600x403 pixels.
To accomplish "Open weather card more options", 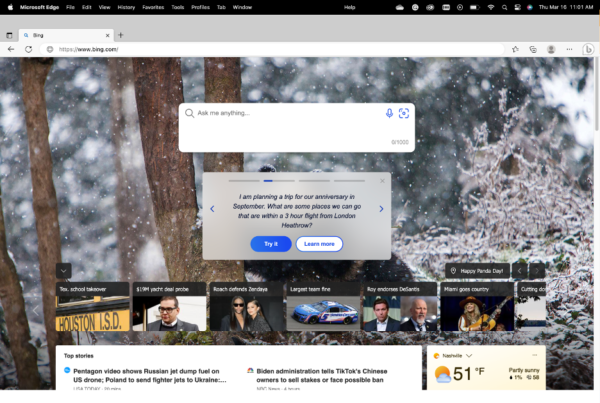I will click(535, 355).
